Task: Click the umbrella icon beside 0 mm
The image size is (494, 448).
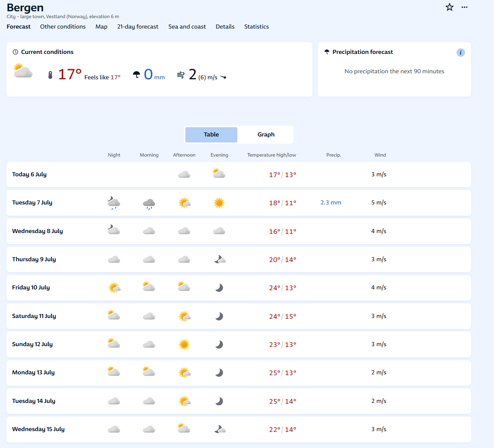Action: point(137,75)
